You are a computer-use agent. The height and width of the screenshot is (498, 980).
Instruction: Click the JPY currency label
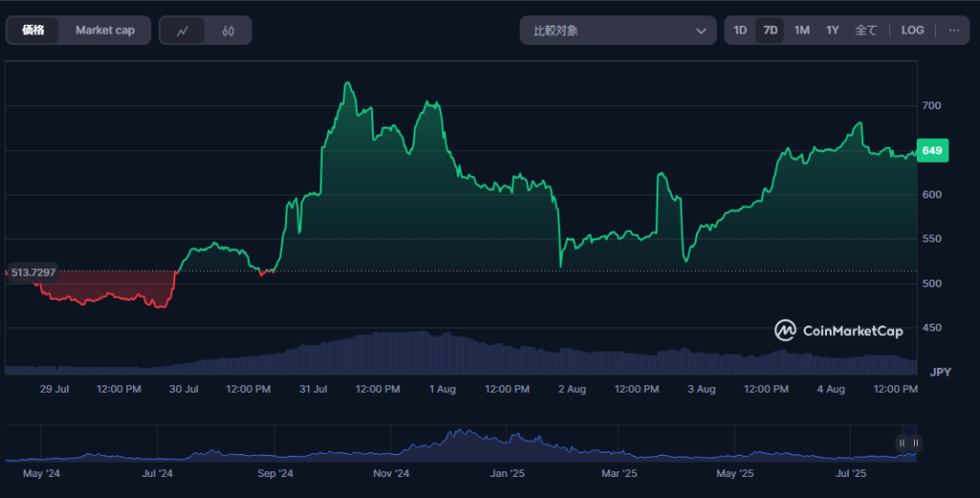tap(940, 373)
